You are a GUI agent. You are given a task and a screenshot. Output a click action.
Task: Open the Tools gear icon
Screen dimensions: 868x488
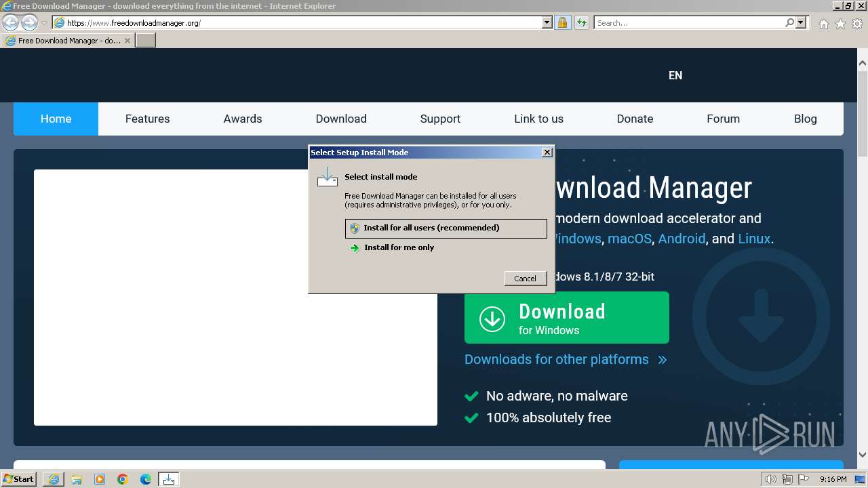coord(857,24)
